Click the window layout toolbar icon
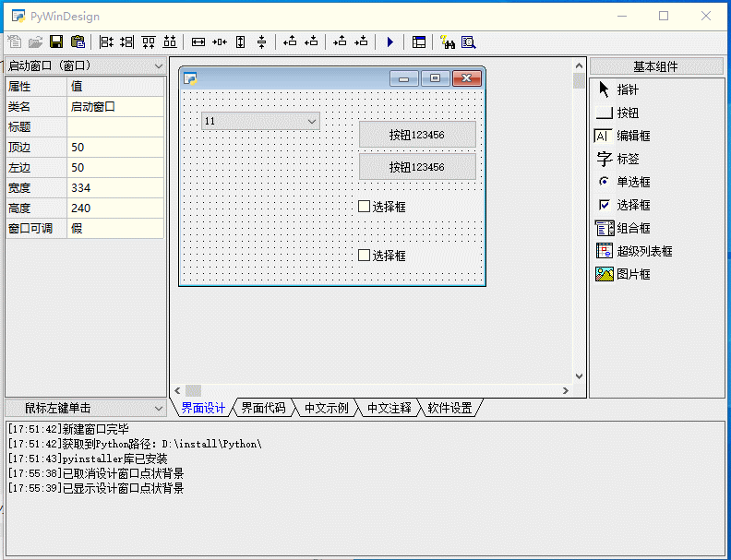Image resolution: width=731 pixels, height=560 pixels. [419, 42]
